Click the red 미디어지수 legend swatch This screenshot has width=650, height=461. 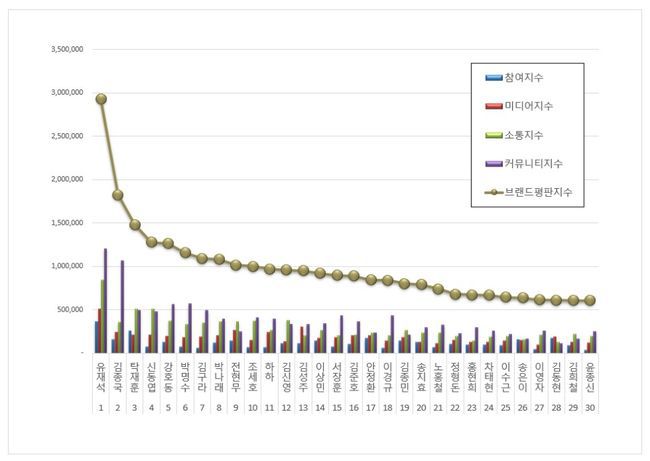click(x=496, y=106)
